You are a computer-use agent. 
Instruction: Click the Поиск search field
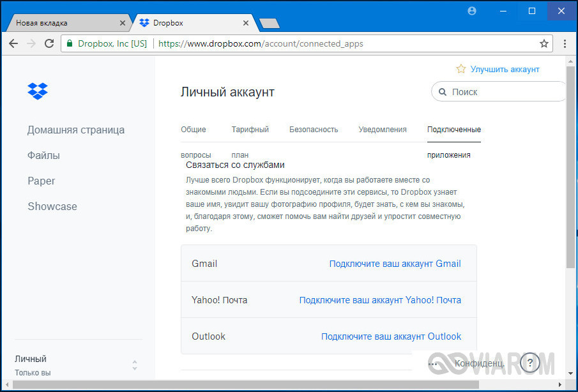(498, 92)
